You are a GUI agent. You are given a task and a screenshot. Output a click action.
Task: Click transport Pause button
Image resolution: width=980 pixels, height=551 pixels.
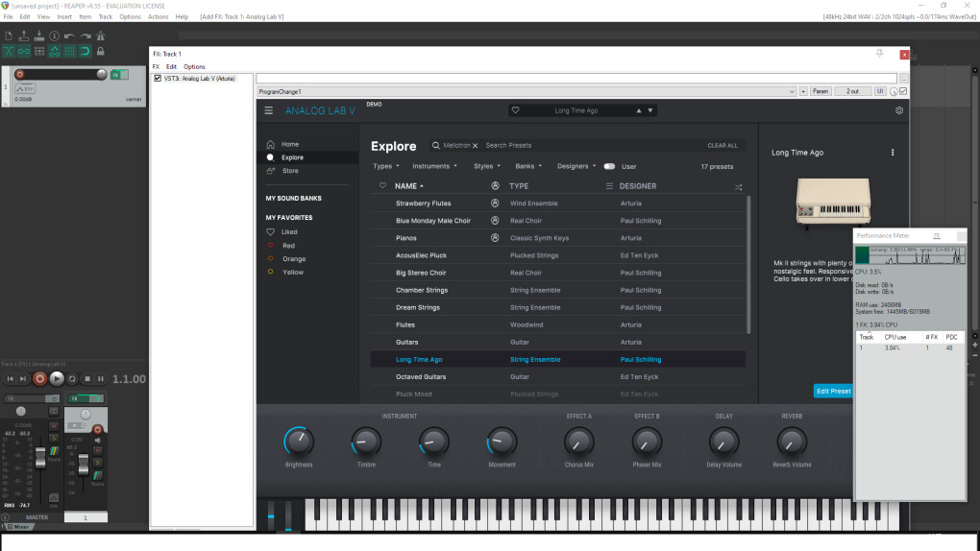pos(101,378)
